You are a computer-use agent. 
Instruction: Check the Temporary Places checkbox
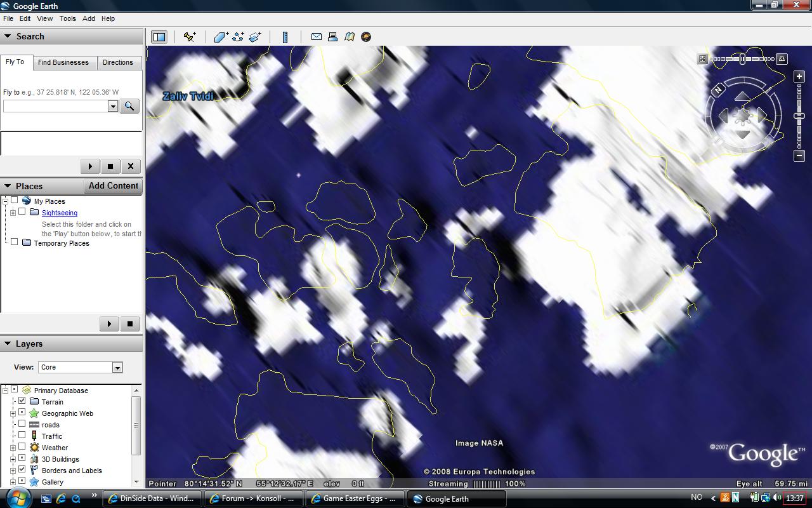point(15,242)
